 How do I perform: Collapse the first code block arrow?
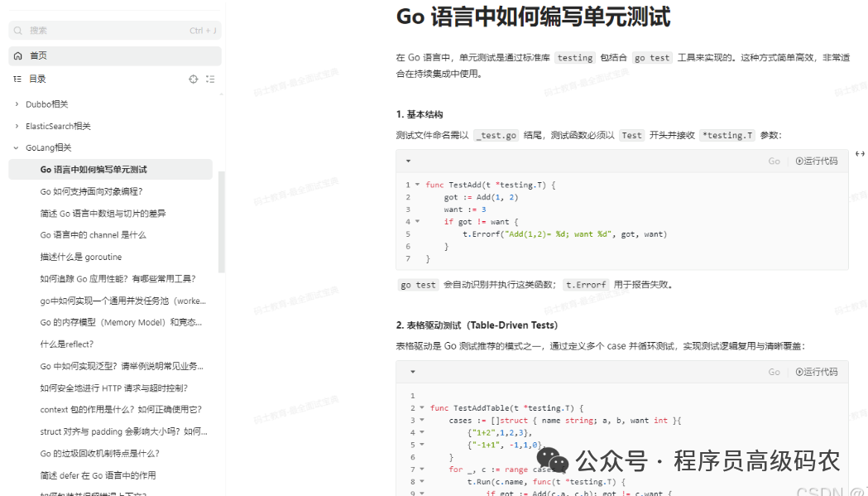[409, 161]
